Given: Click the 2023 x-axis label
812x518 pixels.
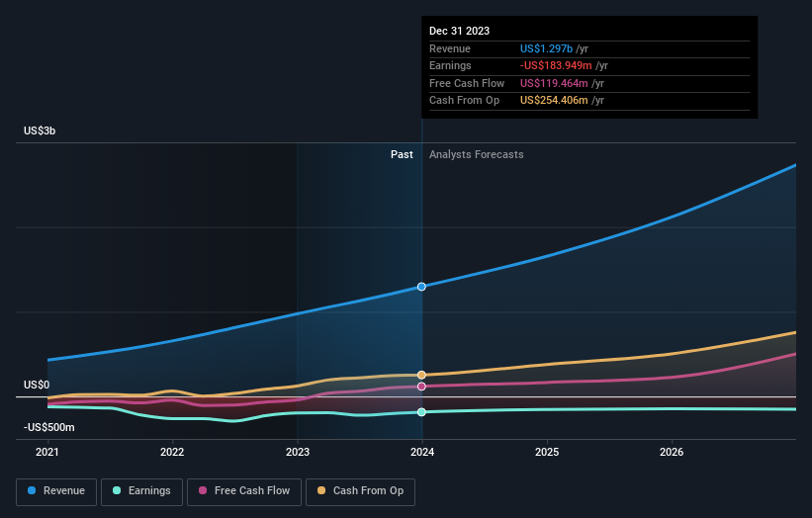Looking at the screenshot, I should click(298, 453).
